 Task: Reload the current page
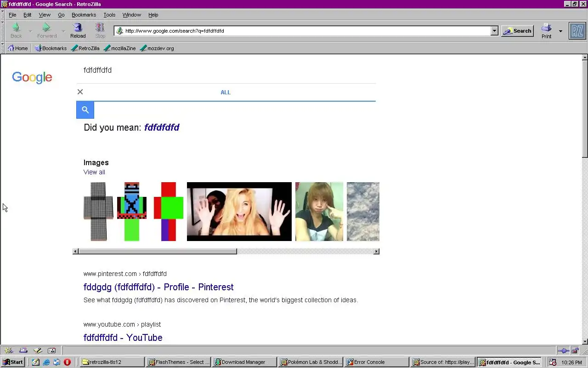78,31
